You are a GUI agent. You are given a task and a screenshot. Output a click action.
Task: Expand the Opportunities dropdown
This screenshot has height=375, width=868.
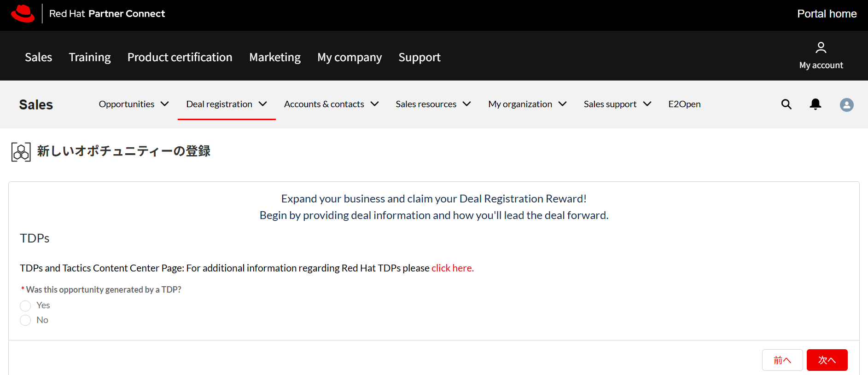pos(134,104)
